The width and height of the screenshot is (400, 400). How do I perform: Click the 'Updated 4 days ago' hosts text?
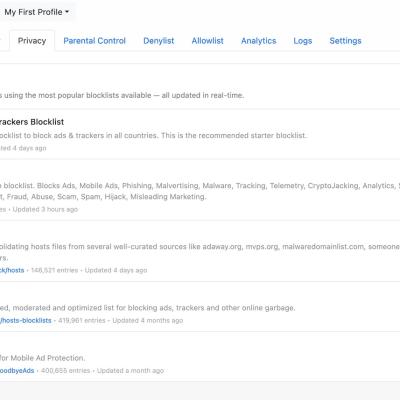click(x=116, y=270)
